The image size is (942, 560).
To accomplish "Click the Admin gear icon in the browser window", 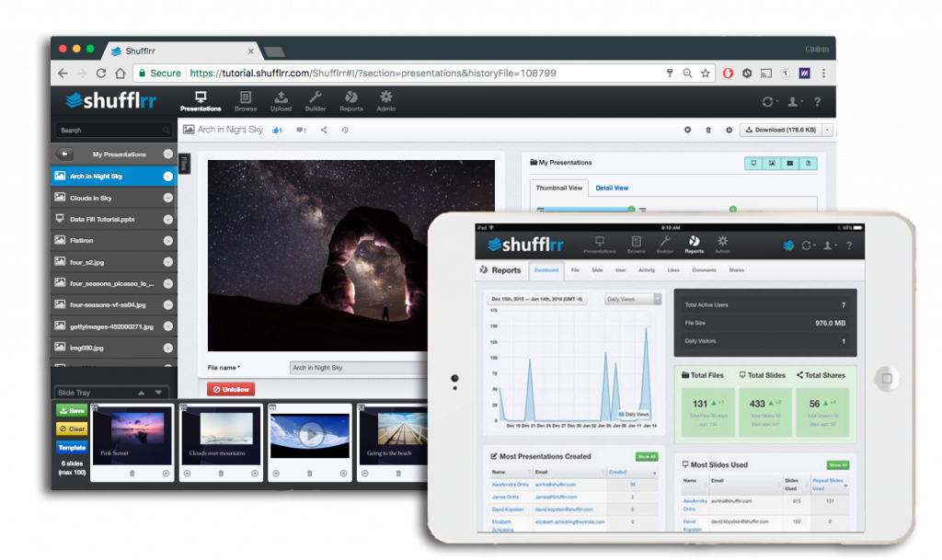I will coord(386,100).
